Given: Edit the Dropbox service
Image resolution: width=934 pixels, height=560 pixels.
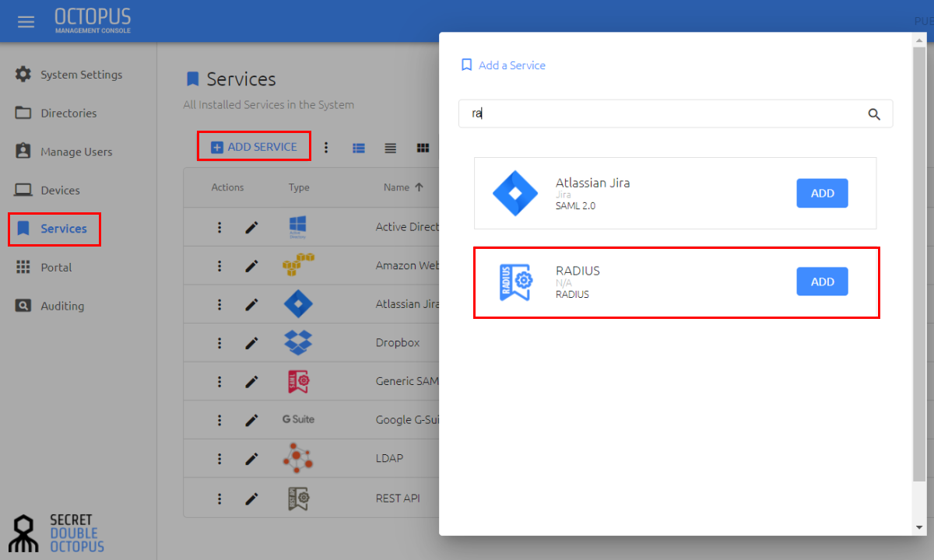Looking at the screenshot, I should [251, 343].
